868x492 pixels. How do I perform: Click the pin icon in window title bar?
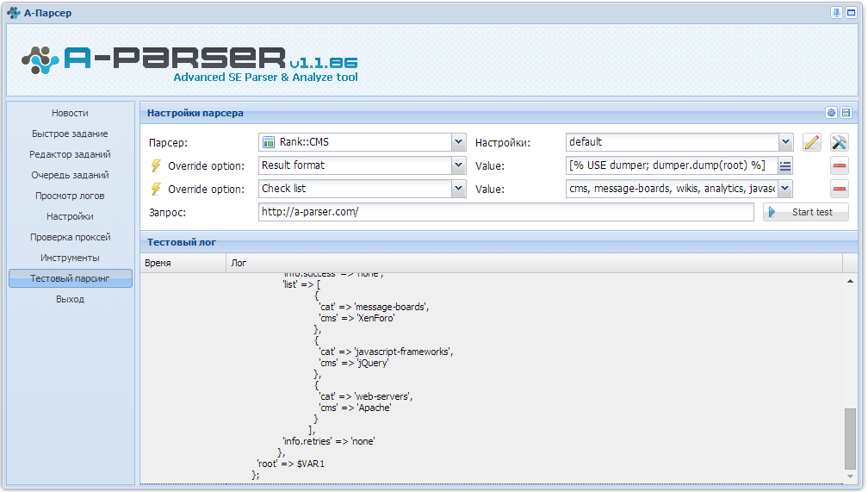836,13
